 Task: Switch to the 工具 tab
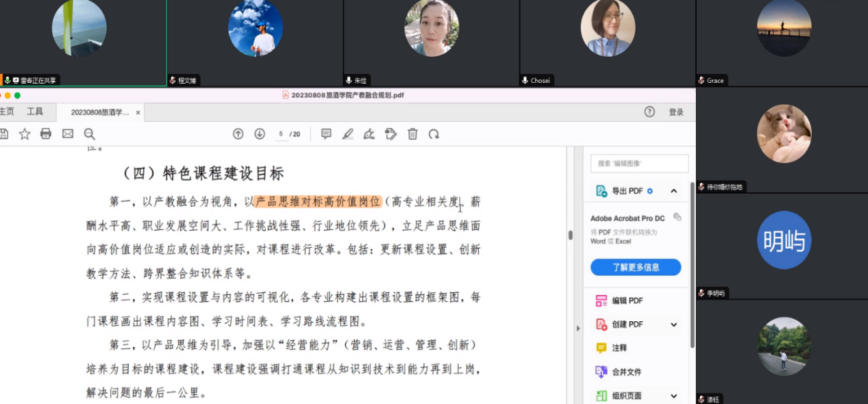coord(35,112)
